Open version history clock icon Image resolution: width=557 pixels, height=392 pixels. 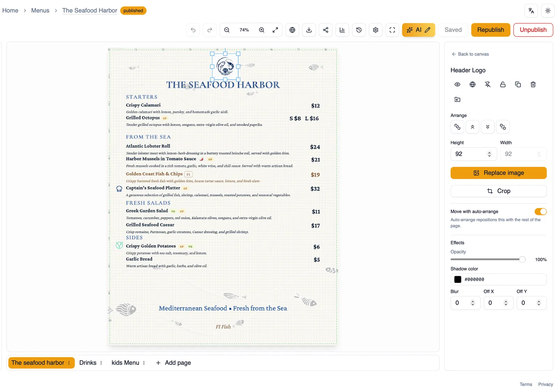pos(359,30)
